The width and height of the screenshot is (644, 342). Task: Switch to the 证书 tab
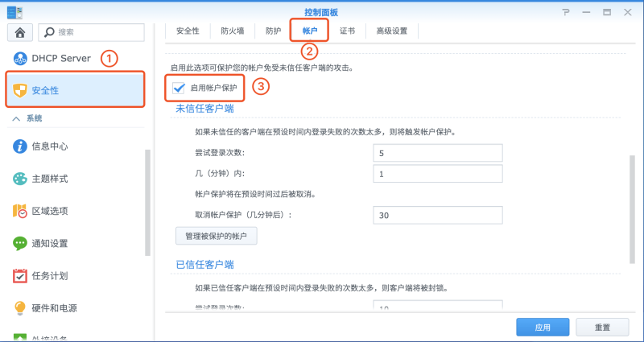[347, 31]
